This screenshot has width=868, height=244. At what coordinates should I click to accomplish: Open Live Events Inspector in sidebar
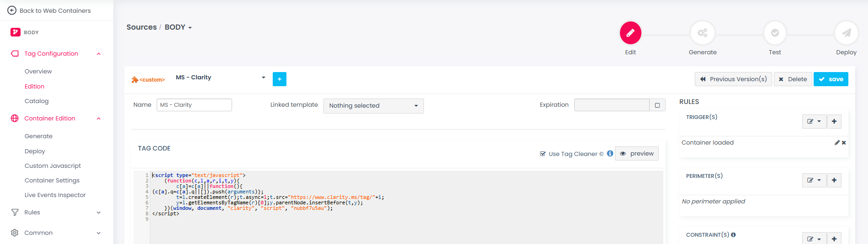pos(55,195)
